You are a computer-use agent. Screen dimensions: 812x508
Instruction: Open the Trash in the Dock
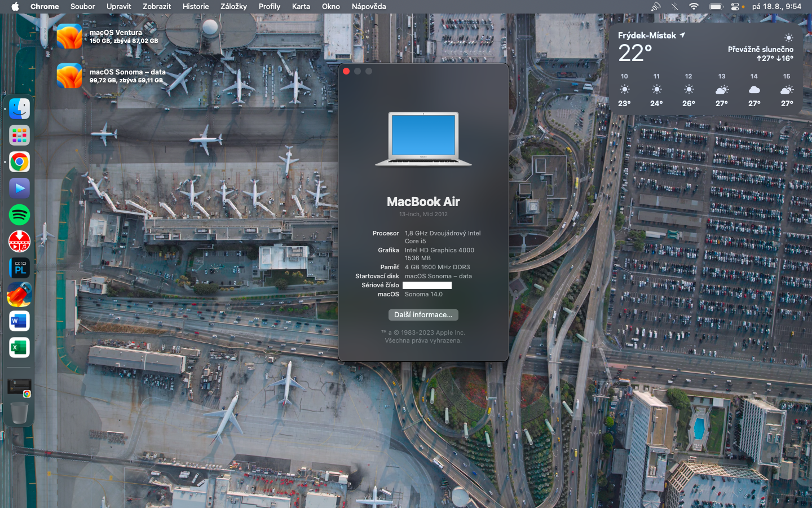tap(19, 413)
